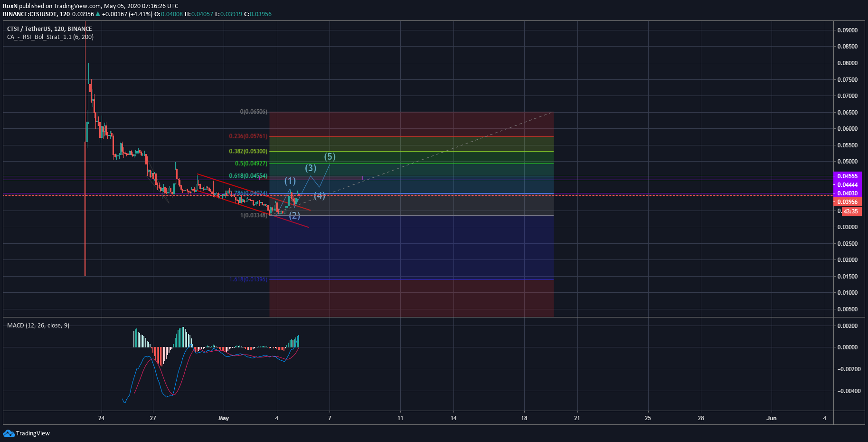Click the Elliott wave (1) marker
The image size is (868, 442).
coord(290,181)
